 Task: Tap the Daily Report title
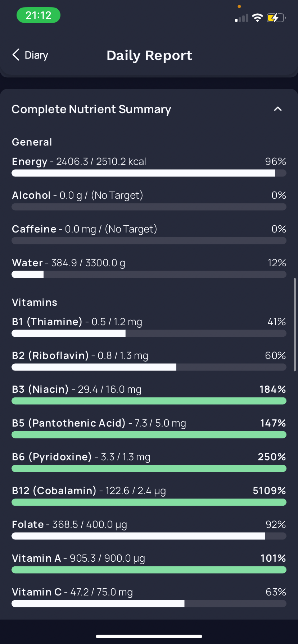[149, 55]
